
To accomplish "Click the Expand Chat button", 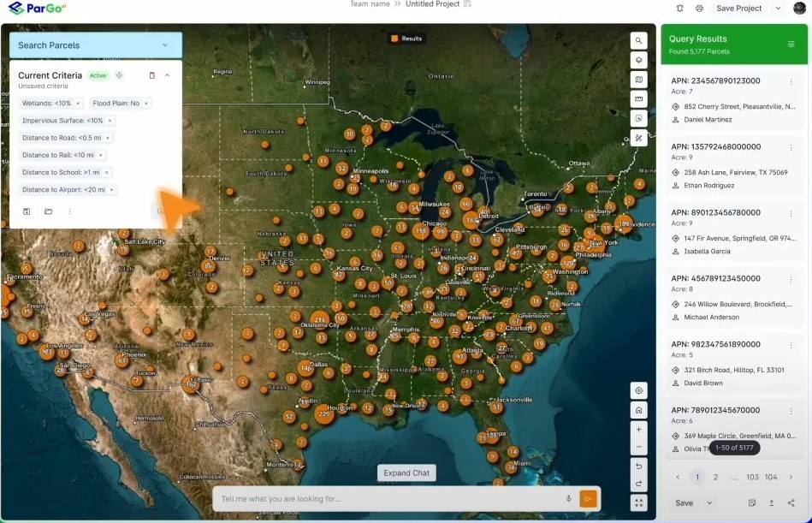I will pos(407,473).
